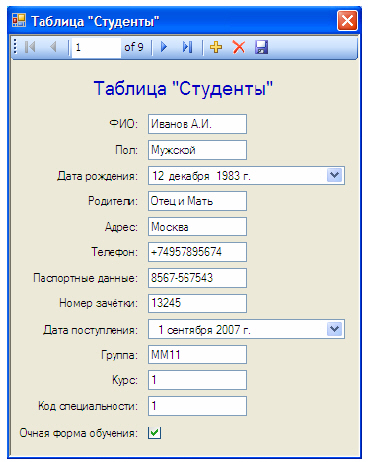
Task: Close the Таблица Студенты window
Action: 347,21
